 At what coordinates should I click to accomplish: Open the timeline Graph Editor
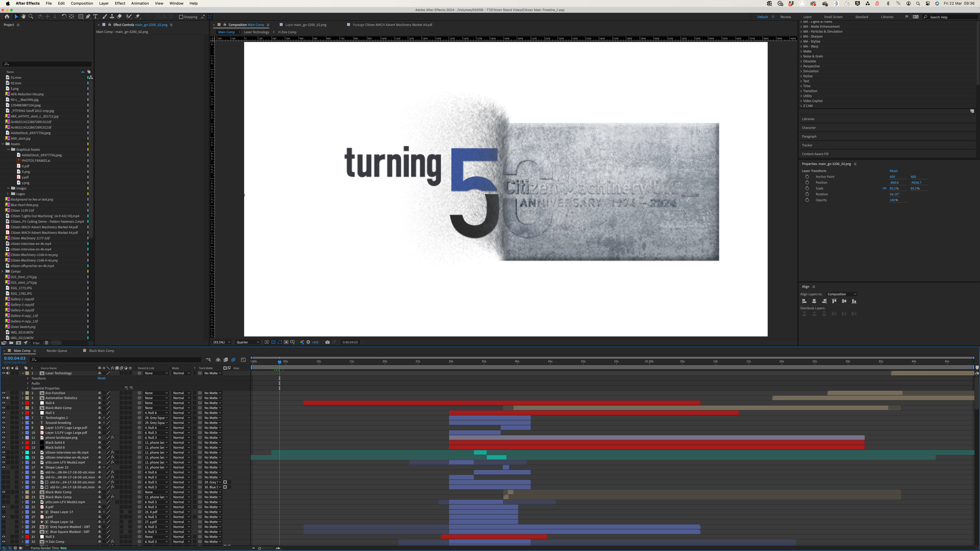(244, 360)
